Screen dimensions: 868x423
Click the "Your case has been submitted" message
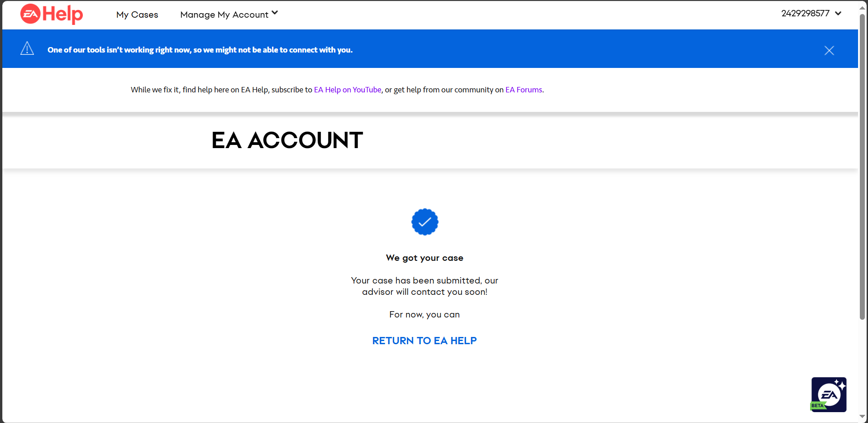[x=424, y=286]
